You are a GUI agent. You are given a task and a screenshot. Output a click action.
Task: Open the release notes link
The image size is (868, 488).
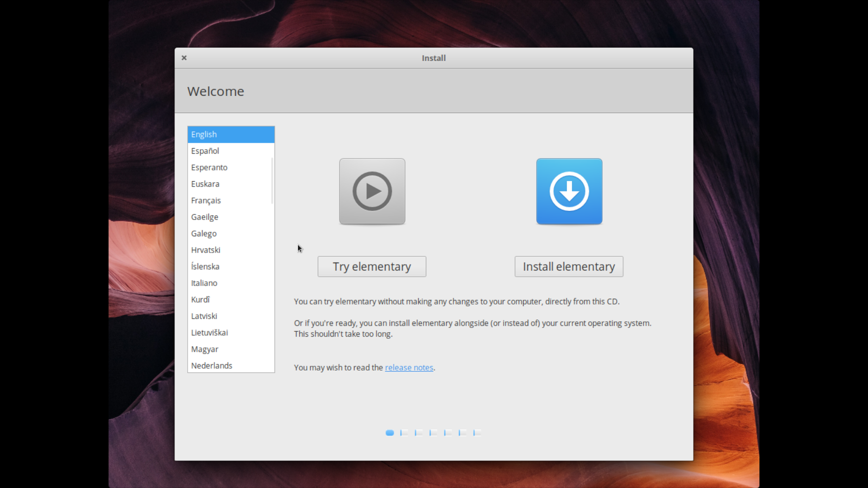(408, 367)
